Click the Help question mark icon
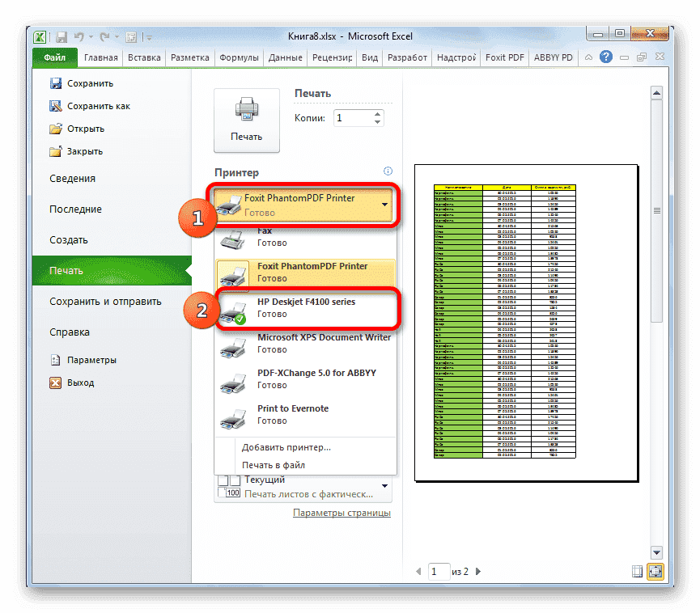The image size is (700, 613). pyautogui.click(x=606, y=57)
